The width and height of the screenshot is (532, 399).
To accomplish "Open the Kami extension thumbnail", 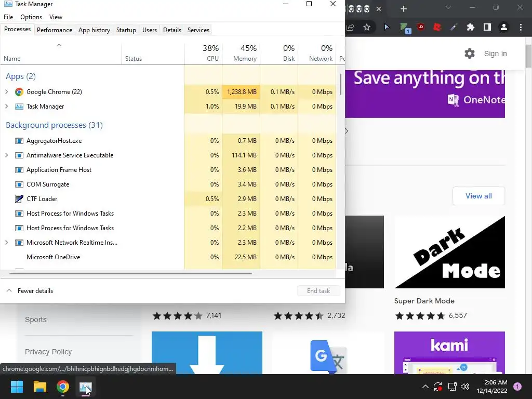I will point(449,353).
